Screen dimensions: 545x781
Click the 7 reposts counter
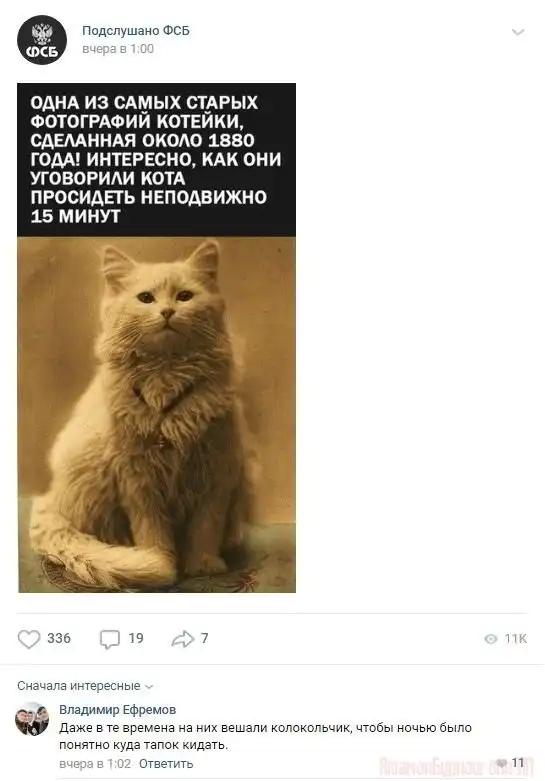tap(204, 638)
